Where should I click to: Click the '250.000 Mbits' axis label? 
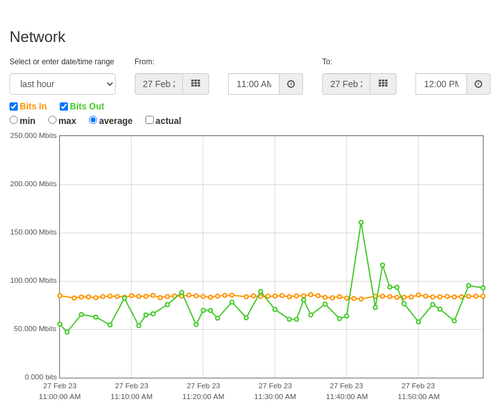pyautogui.click(x=33, y=136)
